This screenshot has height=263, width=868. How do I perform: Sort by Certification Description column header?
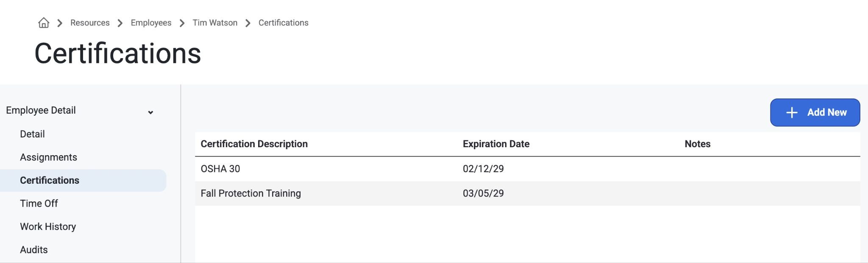click(x=254, y=144)
